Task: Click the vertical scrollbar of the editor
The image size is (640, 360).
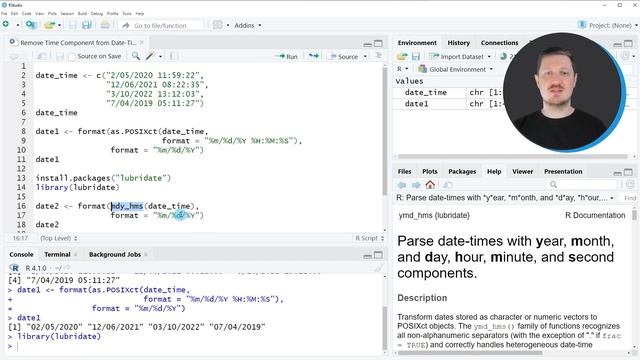Action: click(384, 131)
